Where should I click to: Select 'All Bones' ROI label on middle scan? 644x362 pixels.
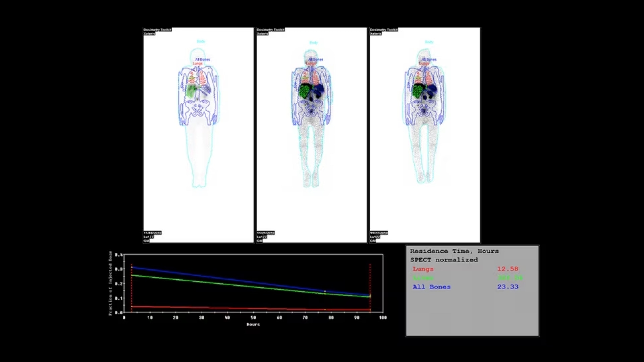pos(316,60)
